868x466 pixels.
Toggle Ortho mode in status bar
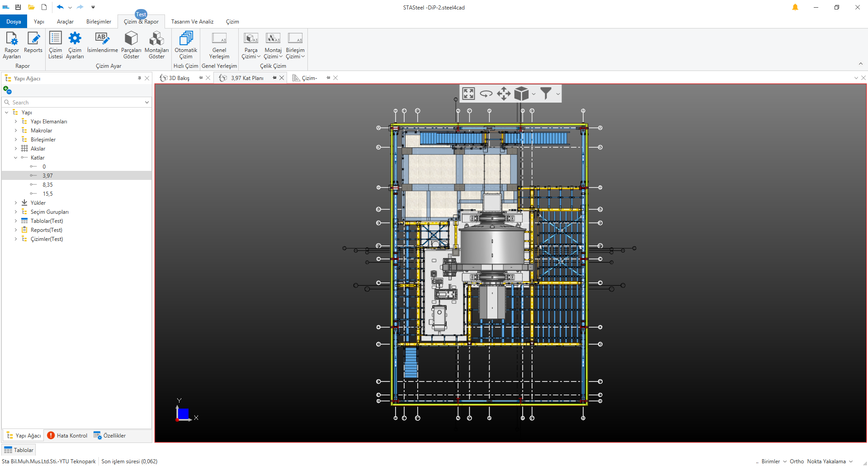point(797,461)
